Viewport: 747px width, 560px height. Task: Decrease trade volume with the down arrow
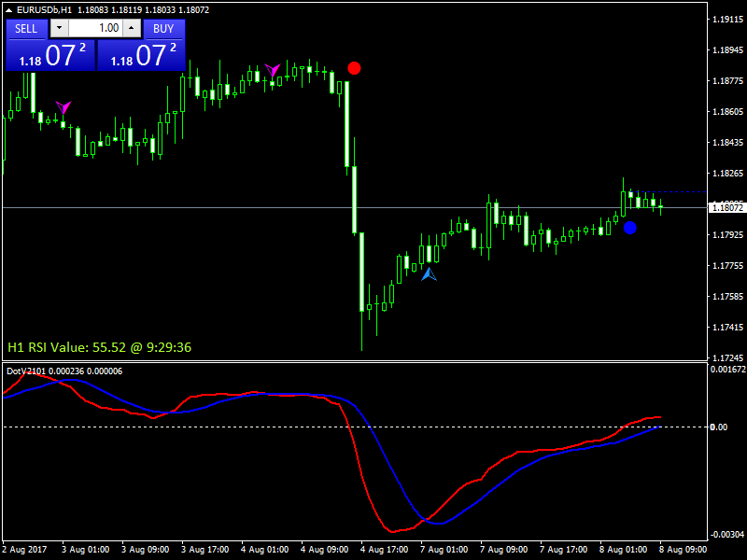tap(61, 29)
